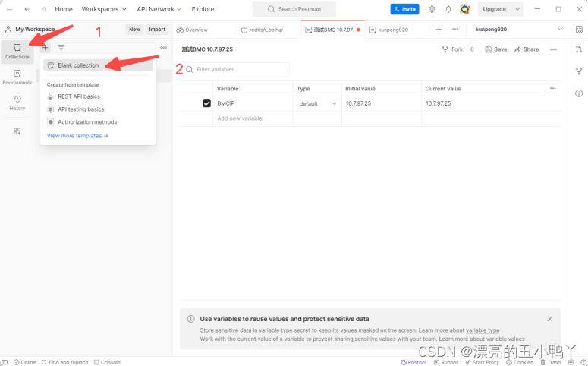Screen dimensions: 588x366
Task: Open the user avatar menu
Action: [x=465, y=9]
